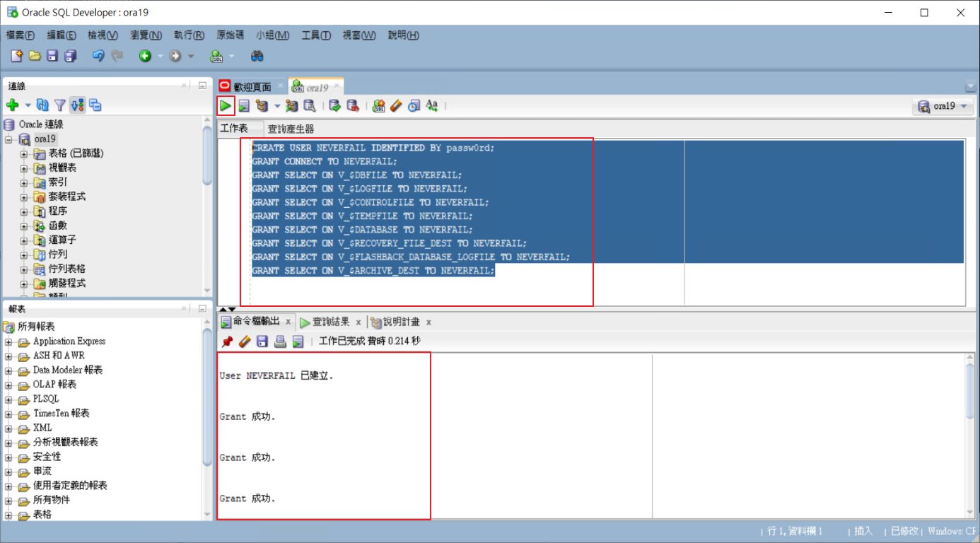Screen dimensions: 980x543
Task: Commit changes with the commit icon
Action: (335, 106)
